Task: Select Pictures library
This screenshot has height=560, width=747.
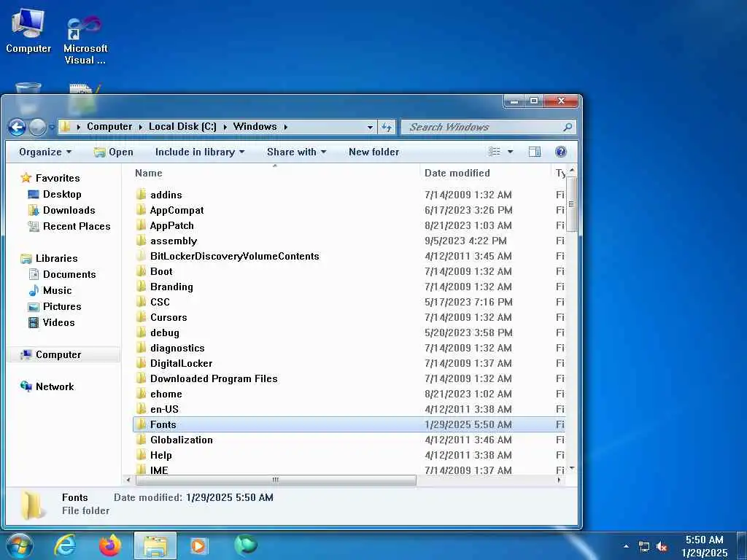Action: tap(62, 306)
